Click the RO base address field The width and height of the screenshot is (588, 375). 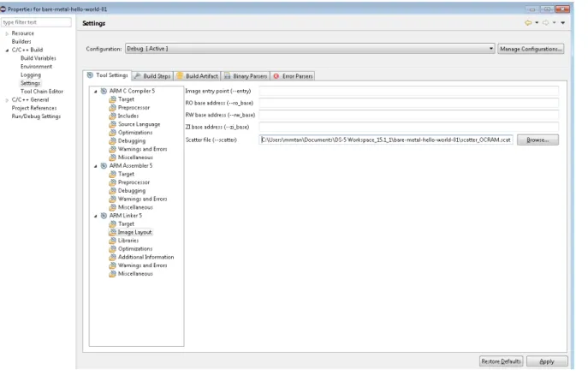pos(409,103)
